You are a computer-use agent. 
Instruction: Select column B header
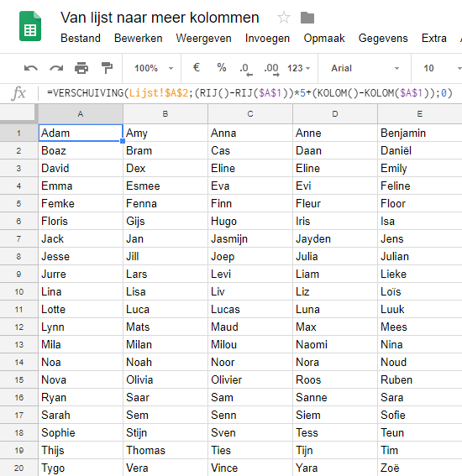165,114
